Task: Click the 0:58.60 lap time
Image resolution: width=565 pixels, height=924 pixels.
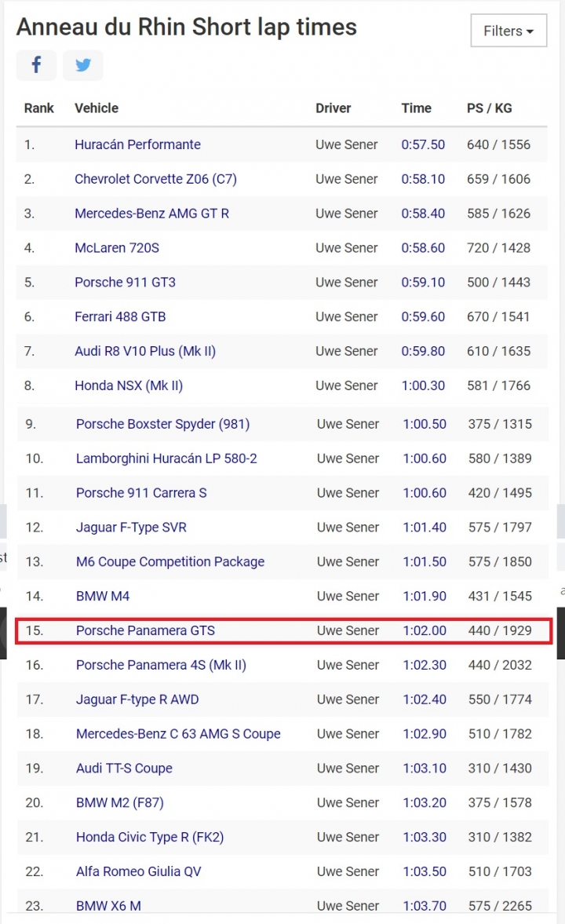Action: click(x=423, y=247)
